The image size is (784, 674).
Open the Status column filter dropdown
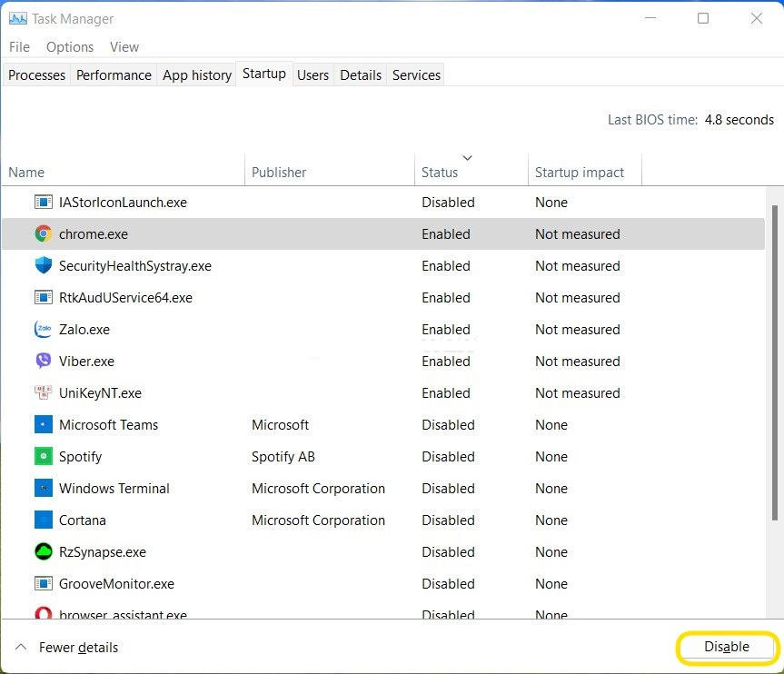(x=467, y=157)
